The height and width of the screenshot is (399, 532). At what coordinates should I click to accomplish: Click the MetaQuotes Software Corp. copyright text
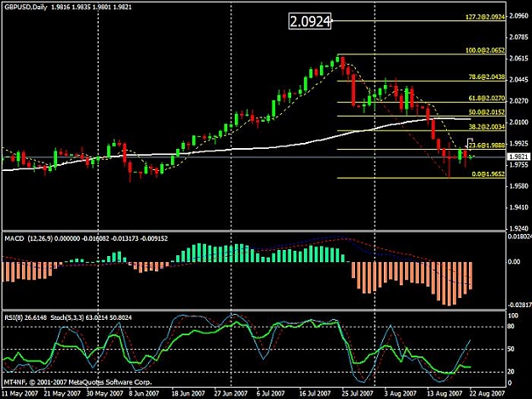pyautogui.click(x=78, y=382)
